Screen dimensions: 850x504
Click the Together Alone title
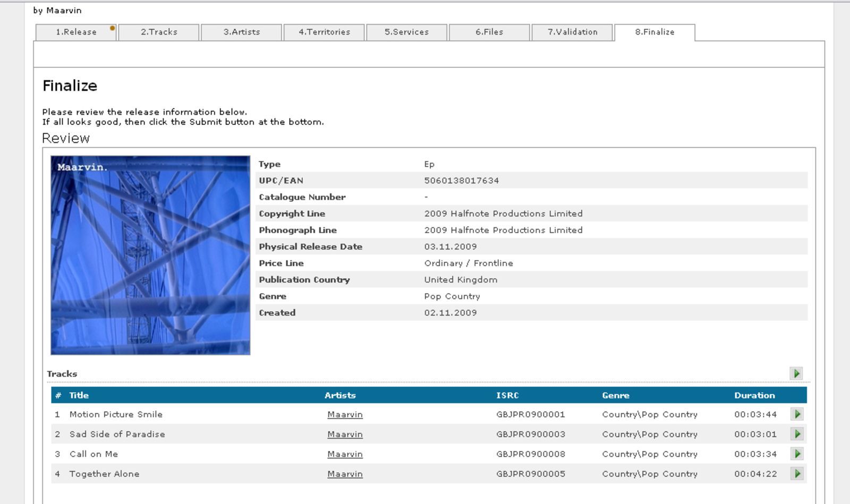tap(104, 474)
